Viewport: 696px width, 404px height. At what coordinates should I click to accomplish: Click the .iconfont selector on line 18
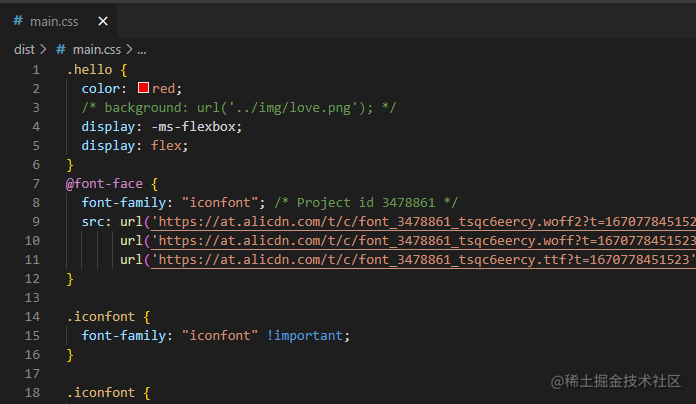click(x=101, y=392)
